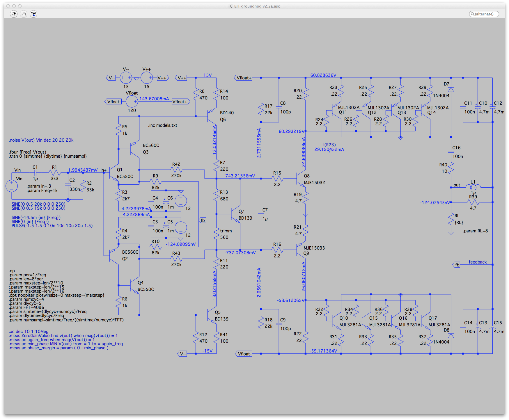This screenshot has height=420, width=509.
Task: Select the .noise V(out) Vin directive
Action: 41,140
